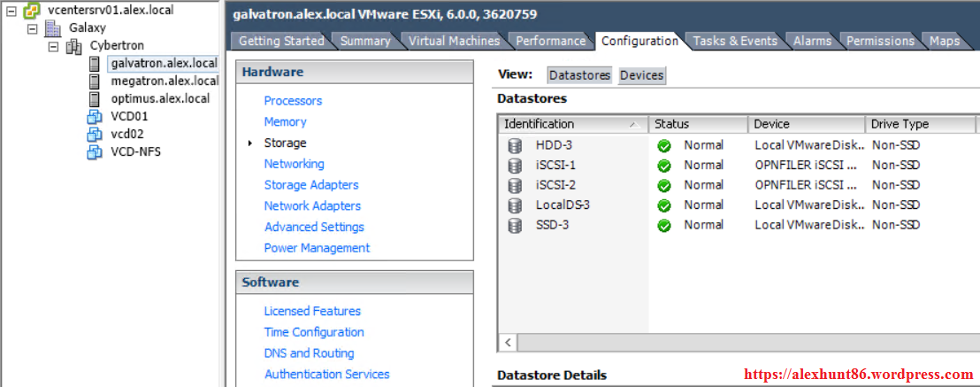This screenshot has width=980, height=387.
Task: Click the optimus.alex.local host icon
Action: click(x=95, y=99)
